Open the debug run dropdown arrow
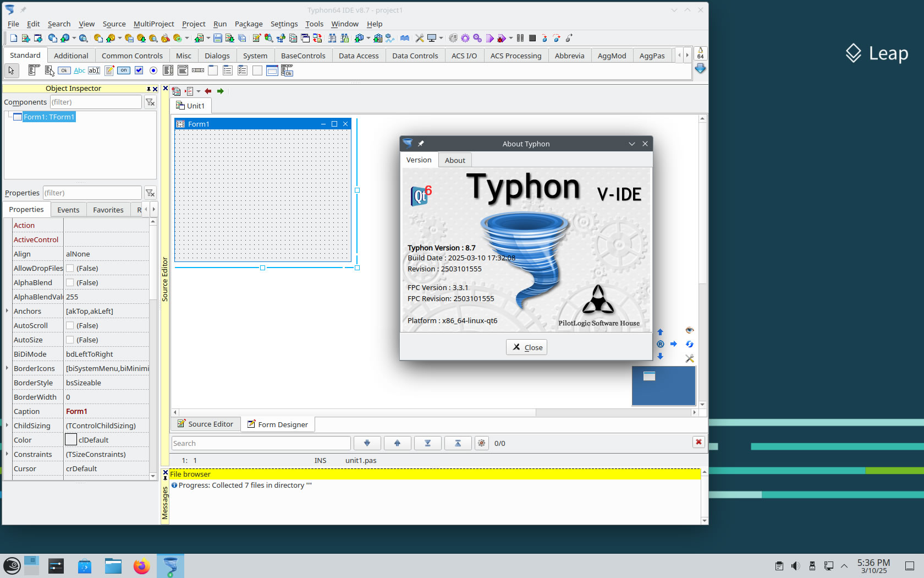Viewport: 924px width, 578px height. click(511, 38)
